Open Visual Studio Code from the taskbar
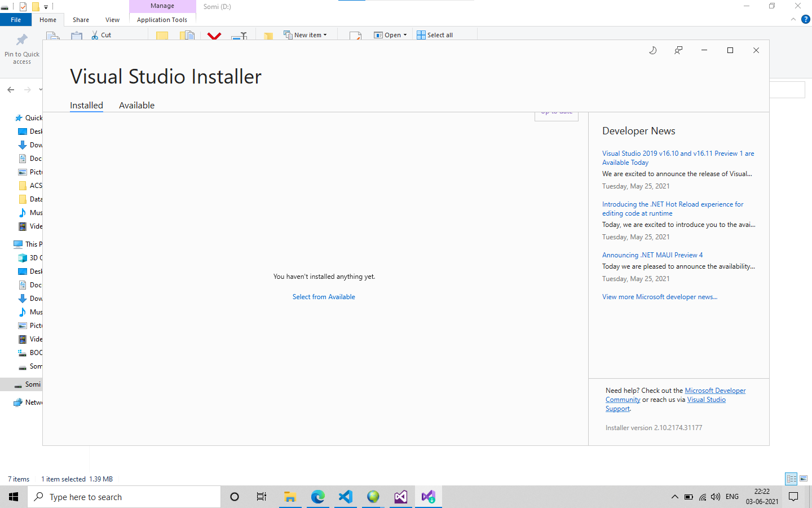Viewport: 812px width, 508px height. pos(345,497)
